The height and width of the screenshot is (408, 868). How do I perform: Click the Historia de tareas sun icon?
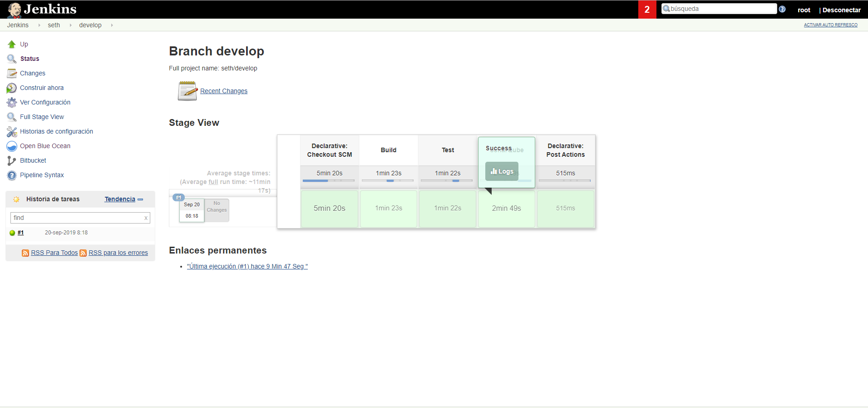tap(16, 199)
